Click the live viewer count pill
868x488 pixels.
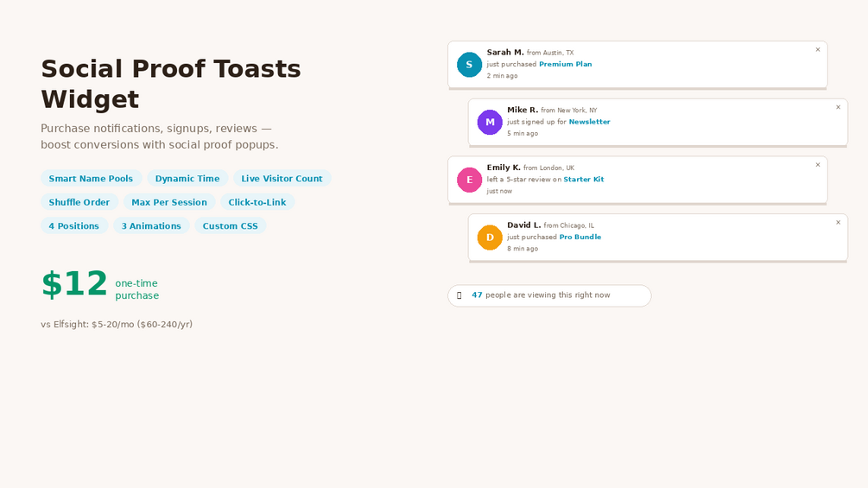[548, 295]
